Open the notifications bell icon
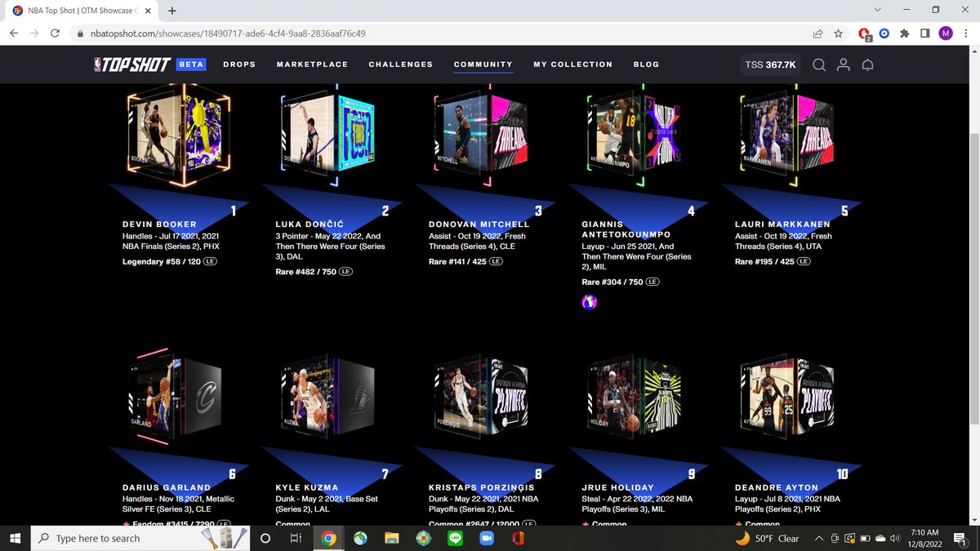The height and width of the screenshot is (551, 980). click(868, 64)
